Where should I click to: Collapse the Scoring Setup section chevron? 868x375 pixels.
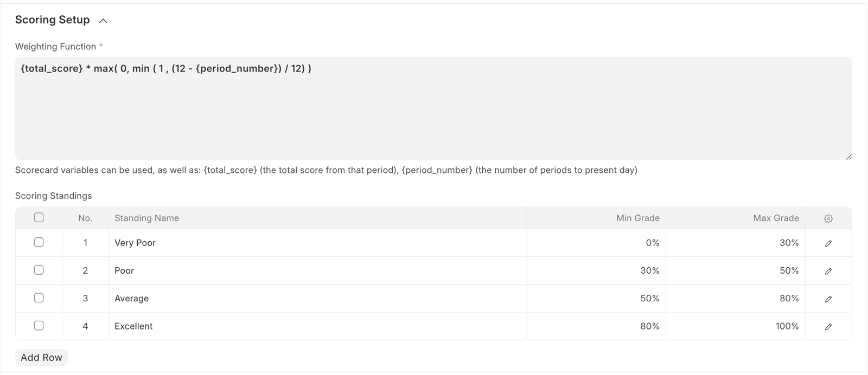coord(103,21)
